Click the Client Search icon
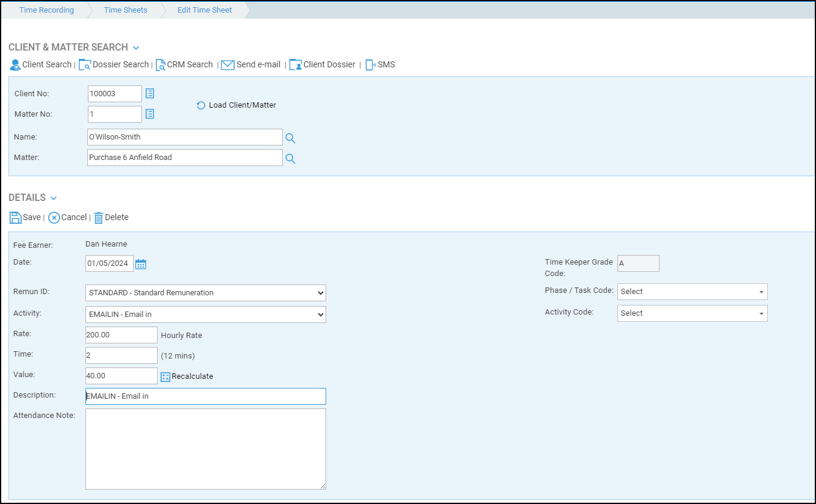Image resolution: width=816 pixels, height=504 pixels. [16, 65]
